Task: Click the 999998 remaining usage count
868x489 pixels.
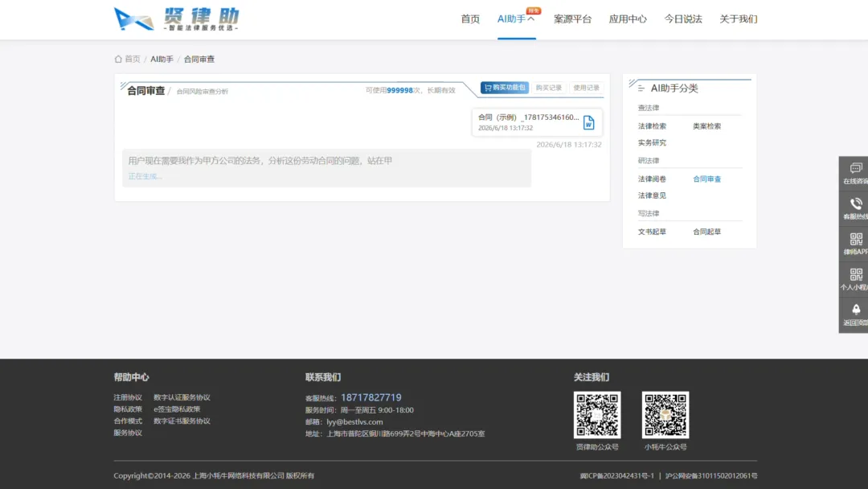Action: pyautogui.click(x=399, y=90)
